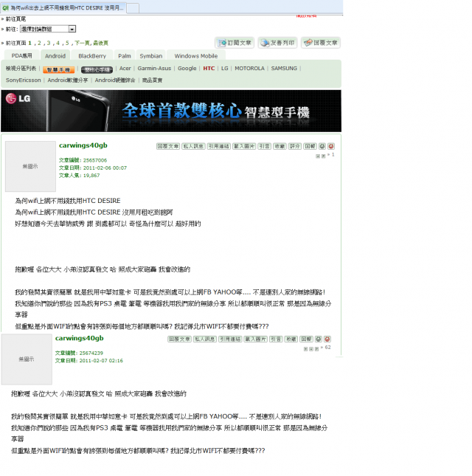This screenshot has width=472, height=476.
Task: Go to page 3 of the thread
Action: (x=49, y=43)
